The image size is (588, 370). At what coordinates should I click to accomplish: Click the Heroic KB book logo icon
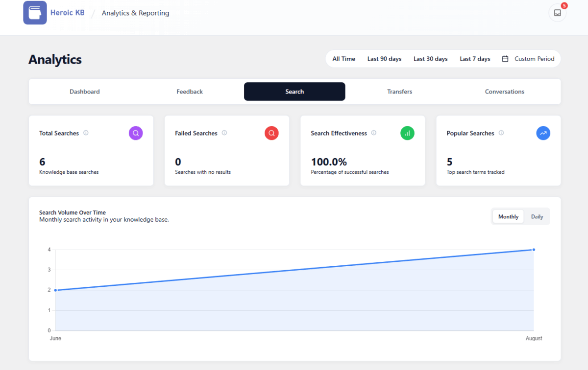(x=35, y=13)
